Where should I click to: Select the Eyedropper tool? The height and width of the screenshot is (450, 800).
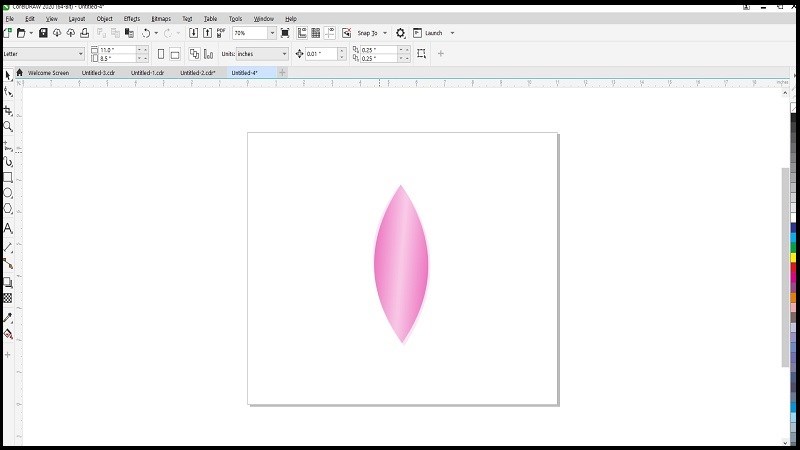point(8,318)
